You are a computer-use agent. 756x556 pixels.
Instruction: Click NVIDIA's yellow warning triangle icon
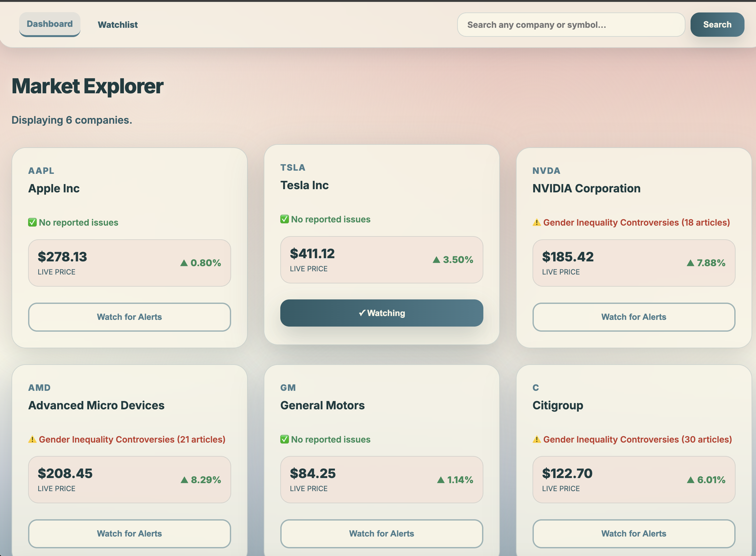537,222
